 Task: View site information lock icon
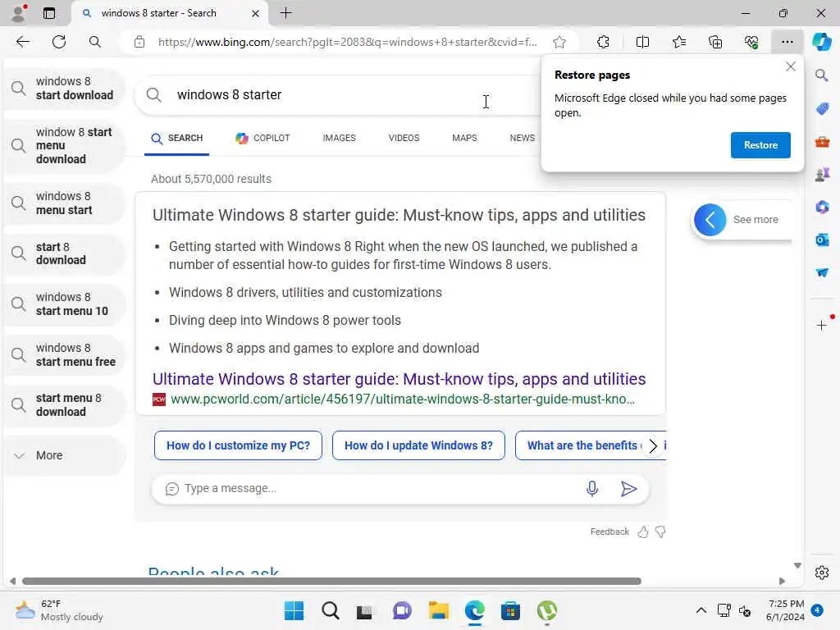point(139,42)
